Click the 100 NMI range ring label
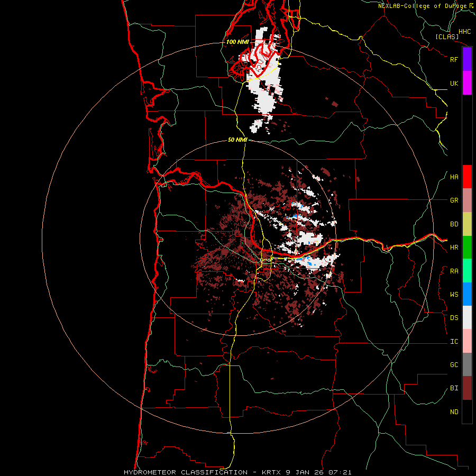Viewport: 476px width, 476px height. coord(237,42)
